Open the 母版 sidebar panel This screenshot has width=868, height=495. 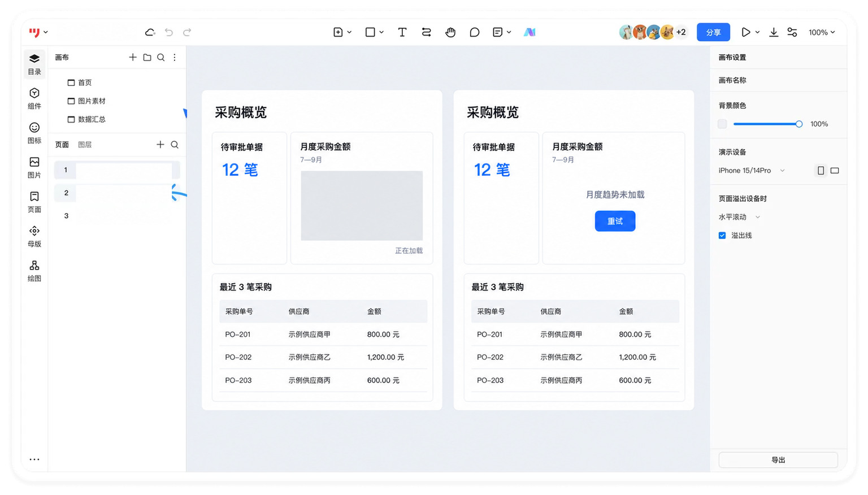34,237
